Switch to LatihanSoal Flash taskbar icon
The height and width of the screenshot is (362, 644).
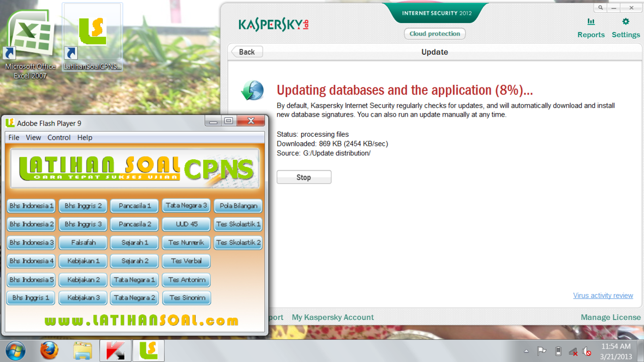[x=148, y=350]
